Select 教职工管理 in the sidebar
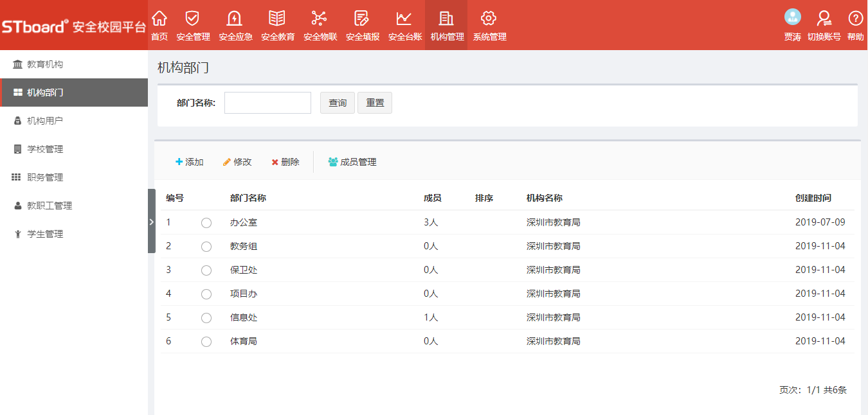 [x=74, y=206]
